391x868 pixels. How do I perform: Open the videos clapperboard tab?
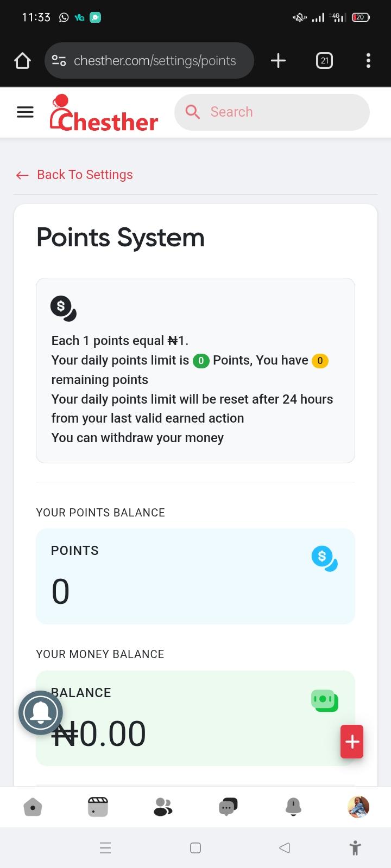point(98,807)
